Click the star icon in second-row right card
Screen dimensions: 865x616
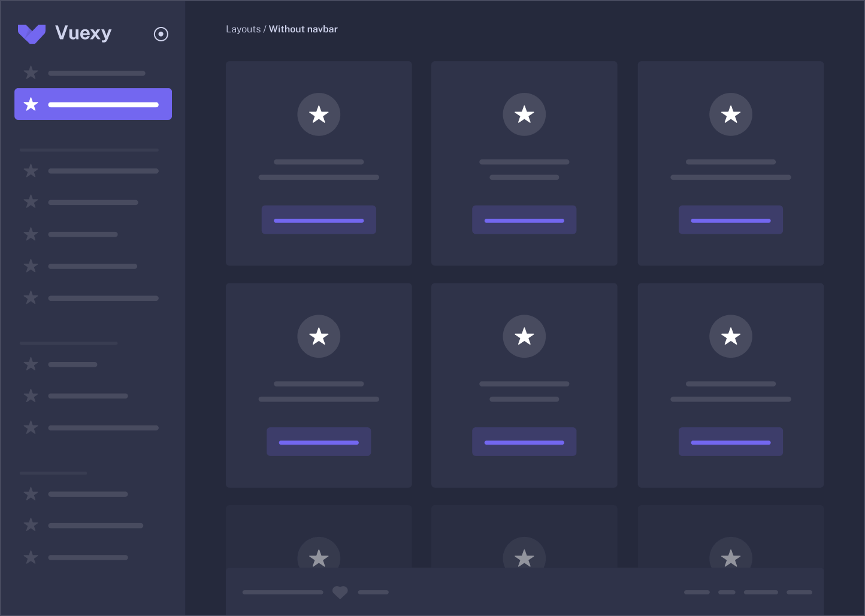[730, 336]
